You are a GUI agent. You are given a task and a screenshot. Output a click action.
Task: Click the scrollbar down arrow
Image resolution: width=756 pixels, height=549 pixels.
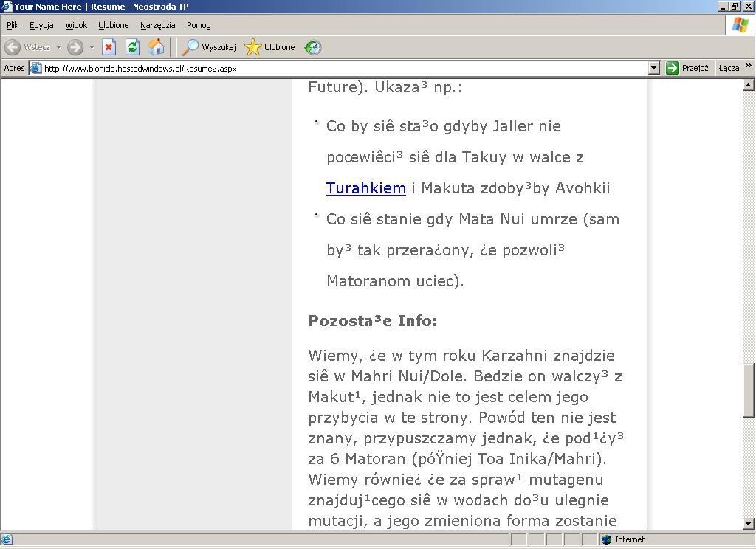[x=749, y=523]
